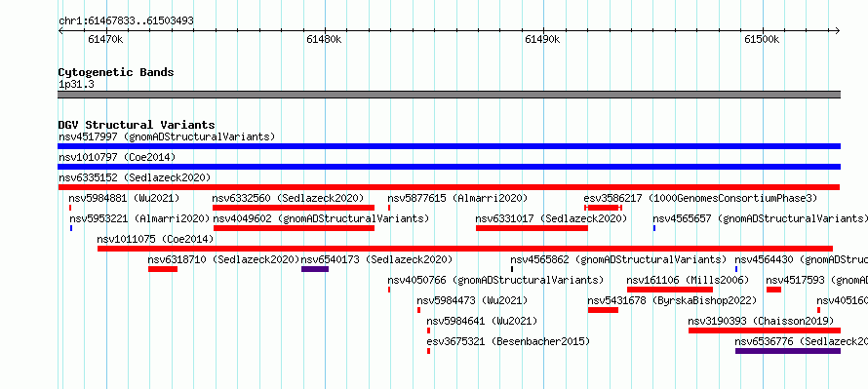This screenshot has width=868, height=389.
Task: Click nsv5953221 (Almarri2020) label
Action: pyautogui.click(x=139, y=218)
